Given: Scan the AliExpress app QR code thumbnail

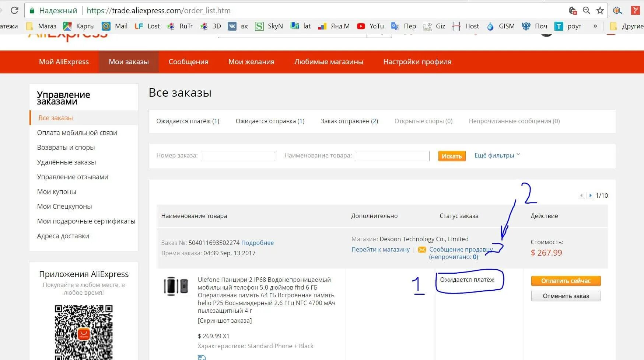Looking at the screenshot, I should pos(84,331).
